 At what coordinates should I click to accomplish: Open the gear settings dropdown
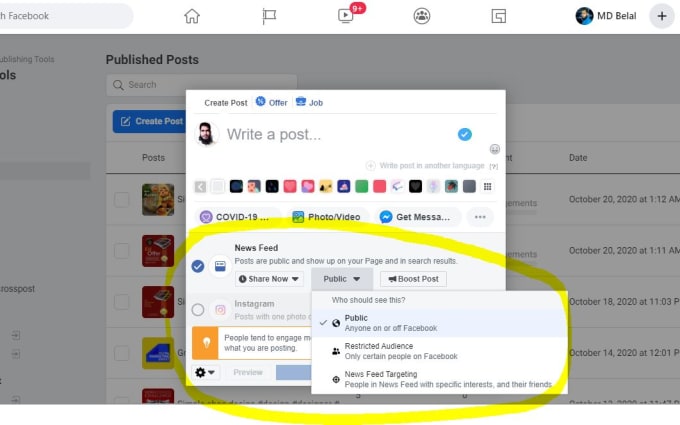(205, 372)
